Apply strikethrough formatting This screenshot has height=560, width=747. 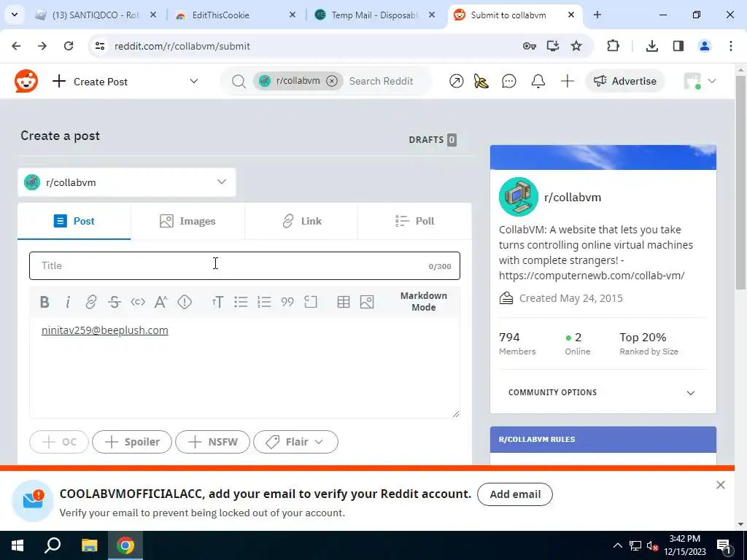115,302
